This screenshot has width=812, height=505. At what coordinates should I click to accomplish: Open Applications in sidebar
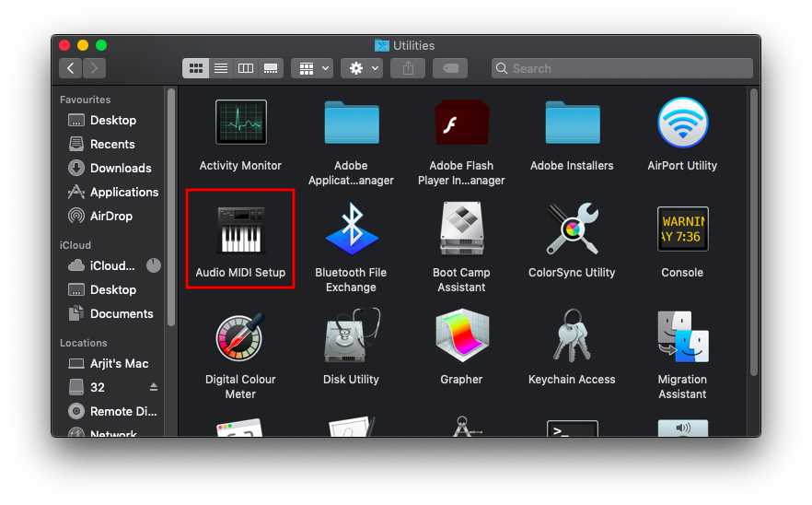[x=123, y=192]
